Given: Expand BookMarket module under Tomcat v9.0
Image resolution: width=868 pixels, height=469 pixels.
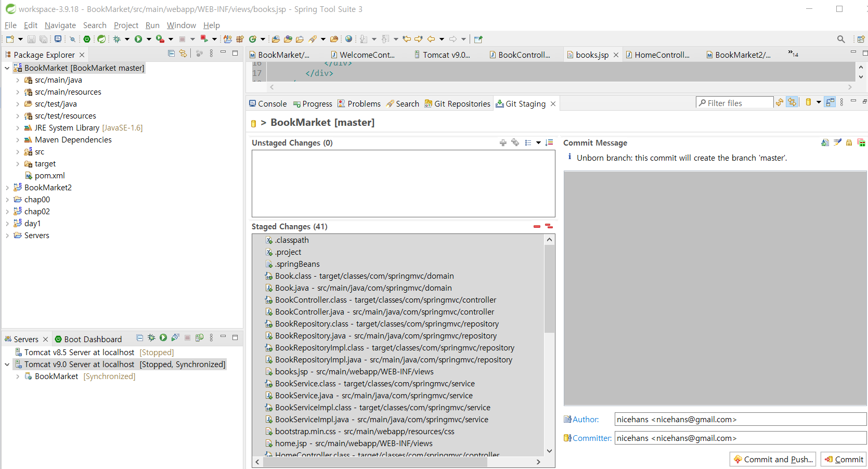Looking at the screenshot, I should (18, 376).
